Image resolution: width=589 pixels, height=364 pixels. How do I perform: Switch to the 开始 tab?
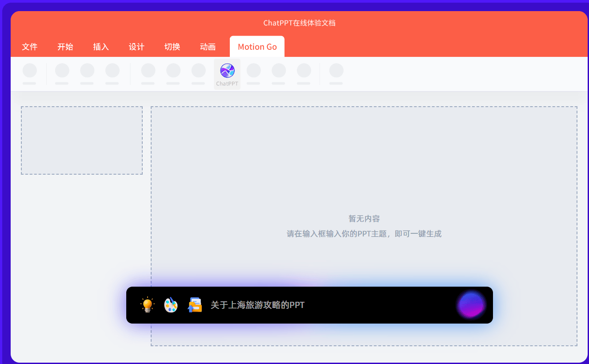pos(65,47)
